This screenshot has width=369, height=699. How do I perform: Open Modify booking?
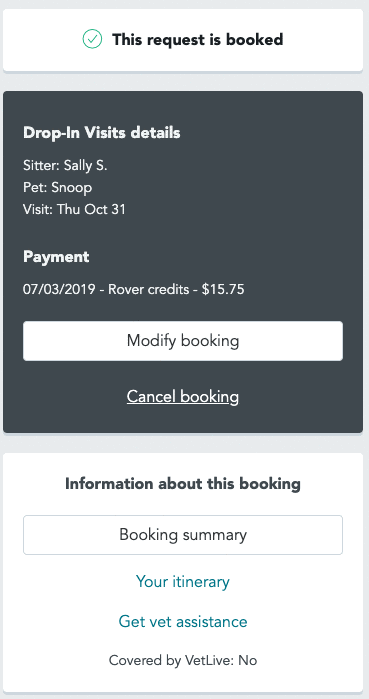183,341
